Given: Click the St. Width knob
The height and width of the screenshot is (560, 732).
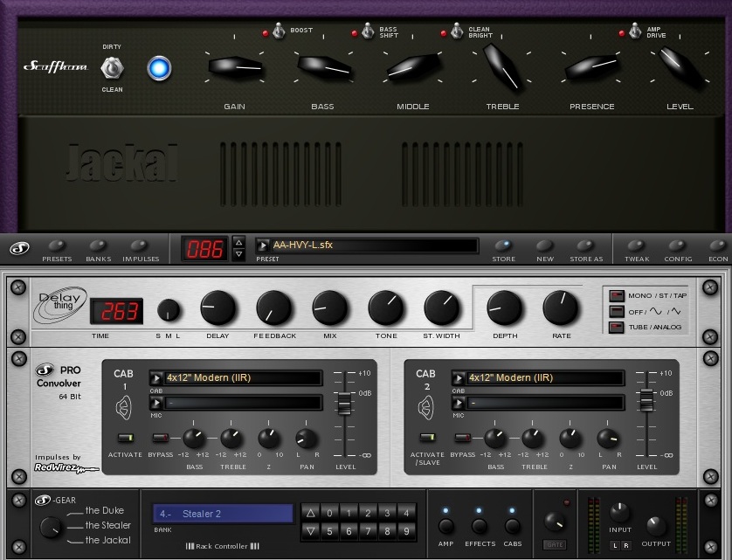Looking at the screenshot, I should (x=442, y=308).
